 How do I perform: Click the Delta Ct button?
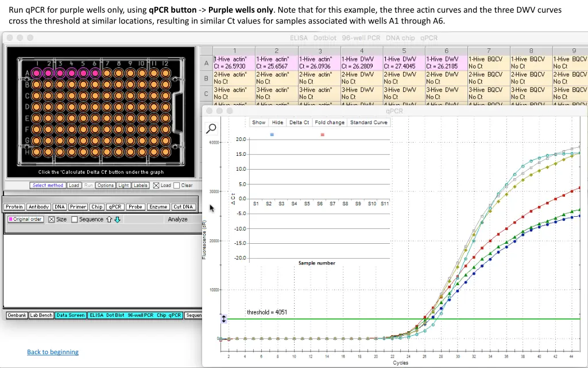click(x=299, y=122)
